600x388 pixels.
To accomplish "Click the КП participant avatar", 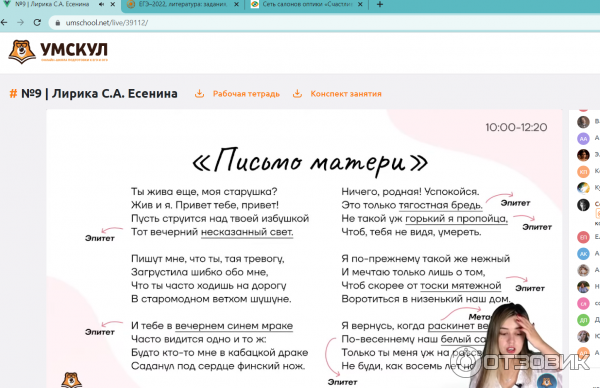I will click(583, 172).
